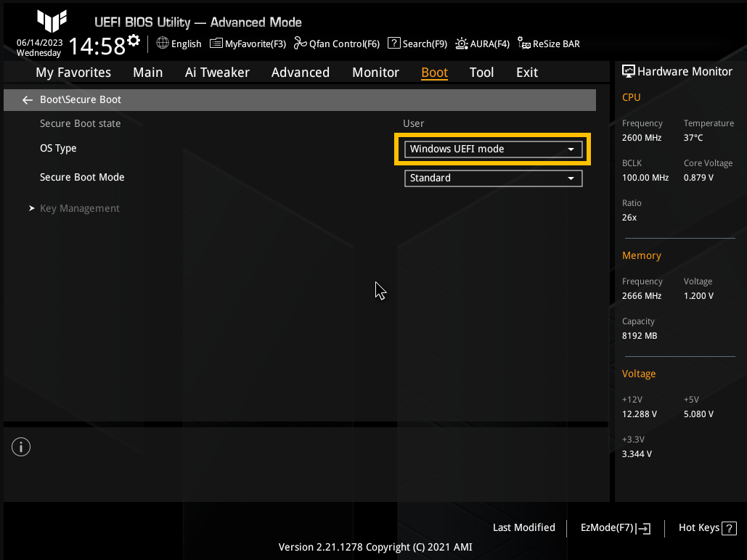This screenshot has height=560, width=747.
Task: Click CPU temperature value 37°C
Action: 693,138
